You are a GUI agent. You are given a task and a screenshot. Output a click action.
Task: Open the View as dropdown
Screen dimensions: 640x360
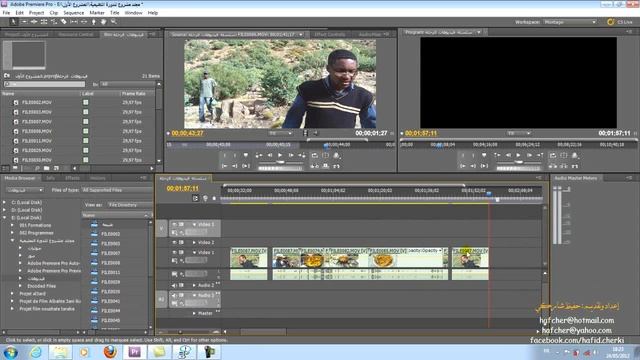point(129,205)
